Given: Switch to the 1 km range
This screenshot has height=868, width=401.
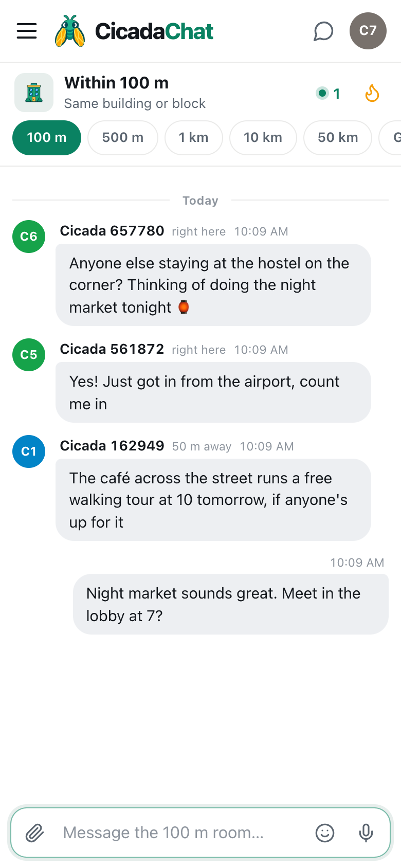Looking at the screenshot, I should 194,138.
